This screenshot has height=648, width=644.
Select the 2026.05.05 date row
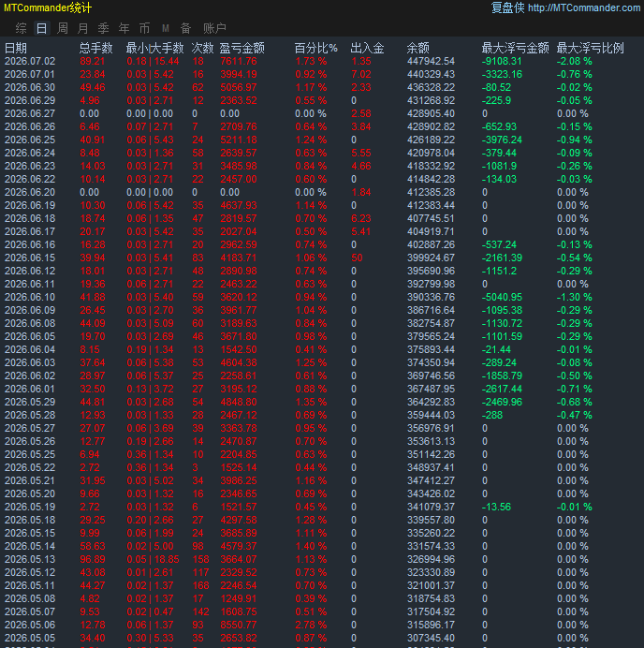coord(30,638)
